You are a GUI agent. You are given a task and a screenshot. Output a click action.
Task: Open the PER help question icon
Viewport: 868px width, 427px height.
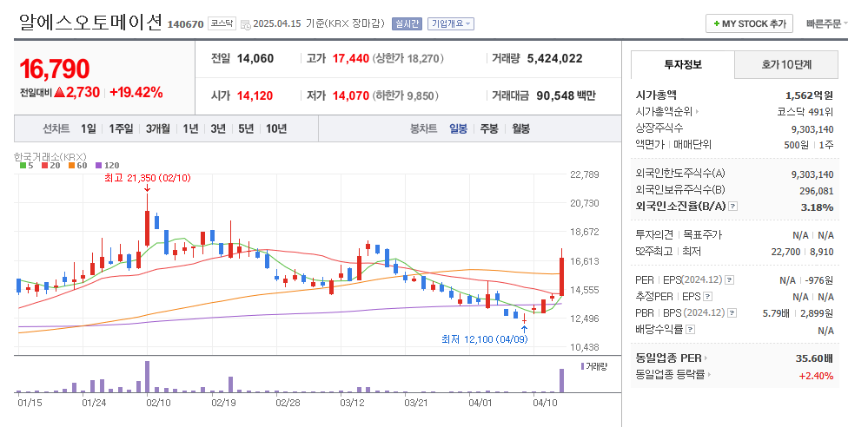(x=730, y=280)
